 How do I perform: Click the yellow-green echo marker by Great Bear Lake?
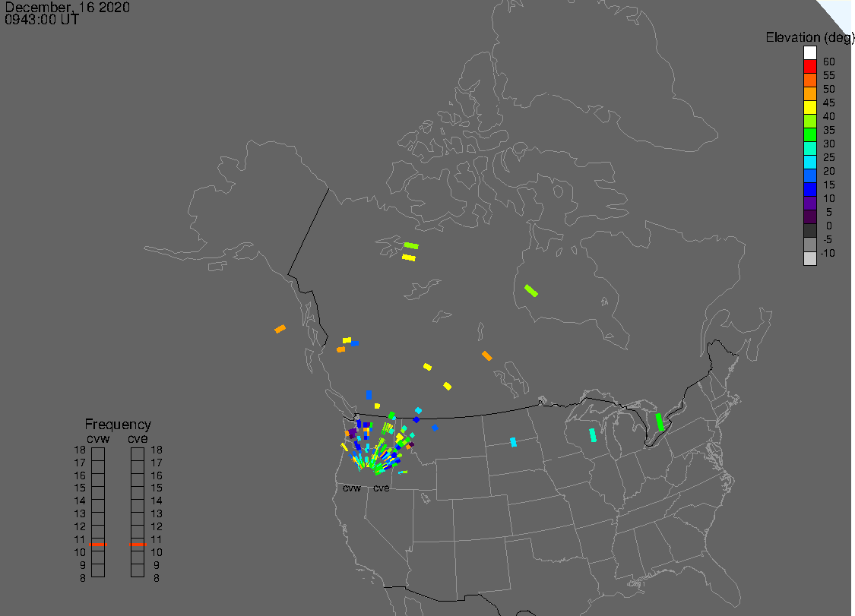pyautogui.click(x=411, y=246)
